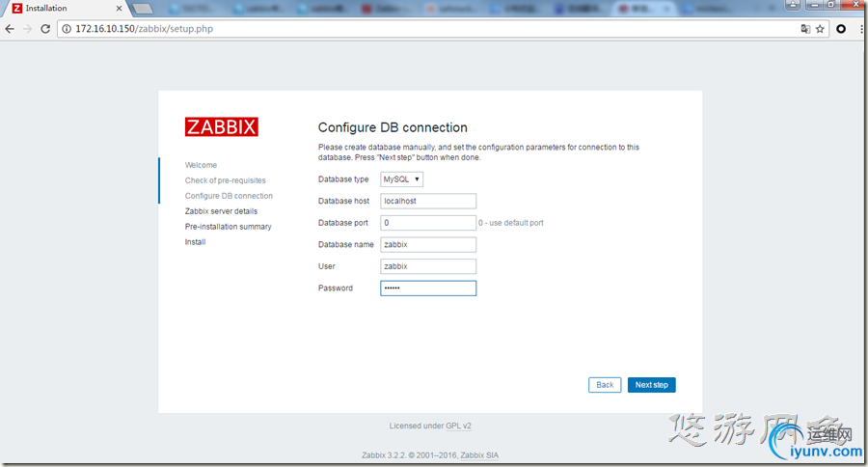Click the Back button

(x=605, y=385)
